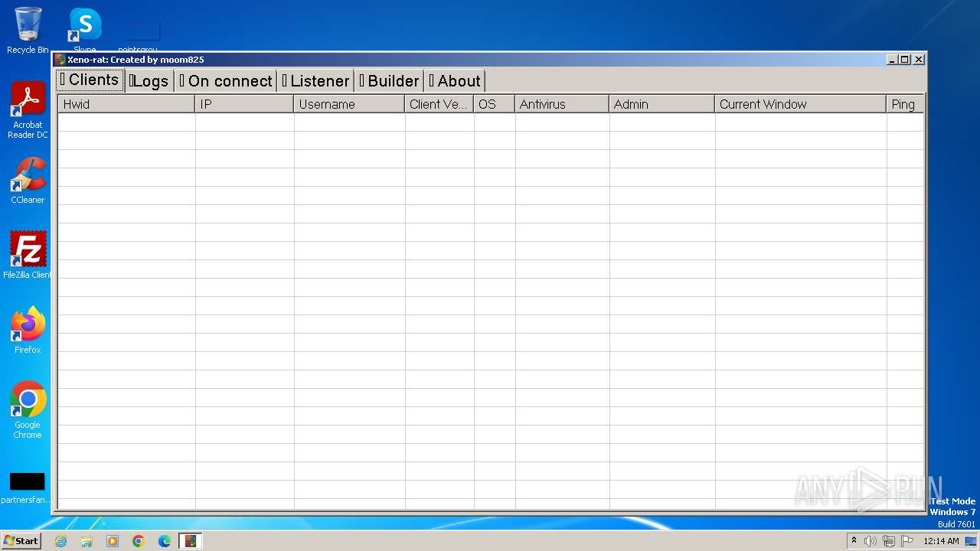Open the Windows Start menu

tap(21, 541)
